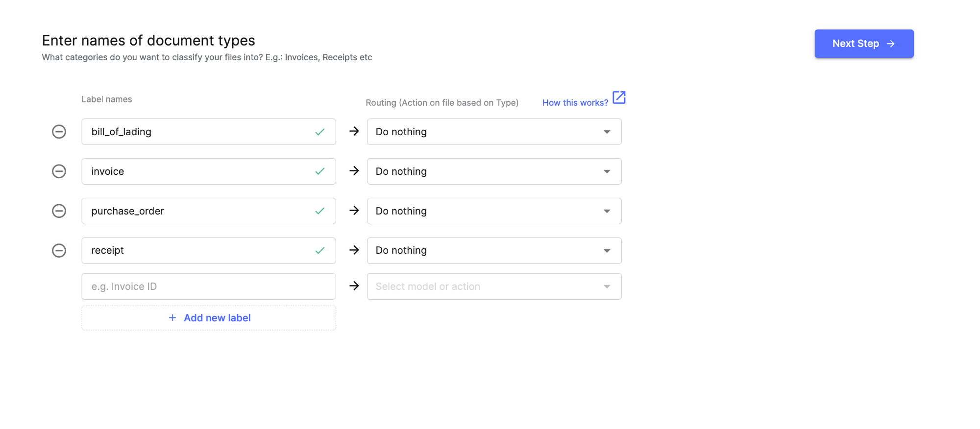Image resolution: width=980 pixels, height=429 pixels.
Task: Remove the bill_of_lading label row
Action: [x=59, y=132]
